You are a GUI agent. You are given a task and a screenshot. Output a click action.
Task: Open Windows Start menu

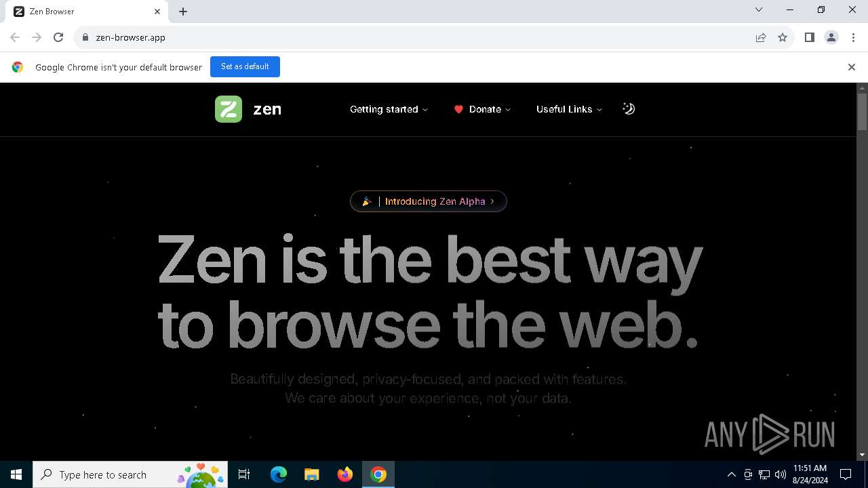[16, 474]
